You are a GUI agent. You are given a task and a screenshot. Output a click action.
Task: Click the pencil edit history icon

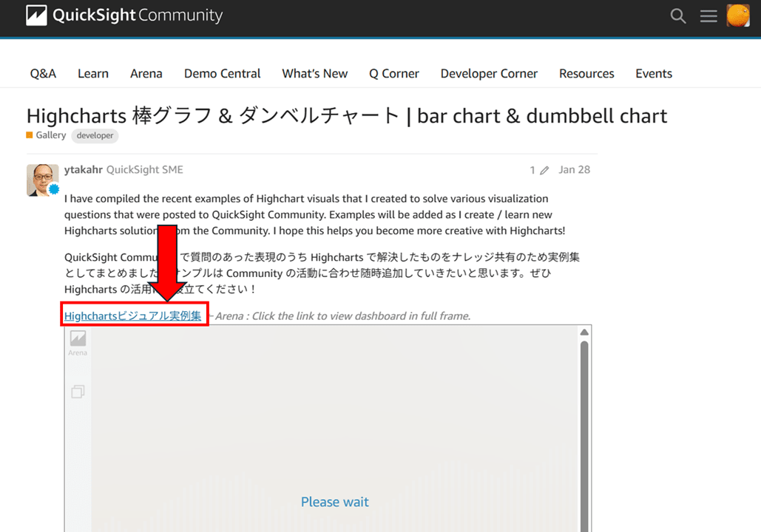pyautogui.click(x=544, y=170)
